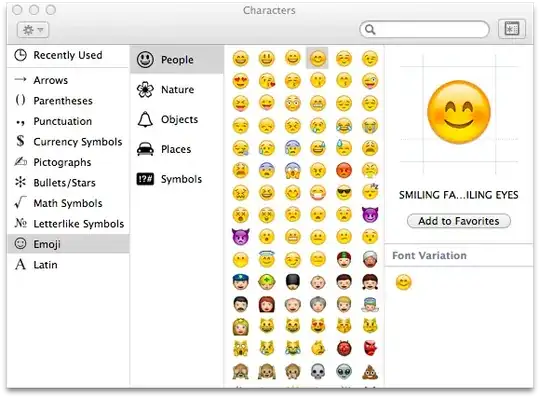
Task: Switch to the Objects emoji group
Action: tap(177, 119)
